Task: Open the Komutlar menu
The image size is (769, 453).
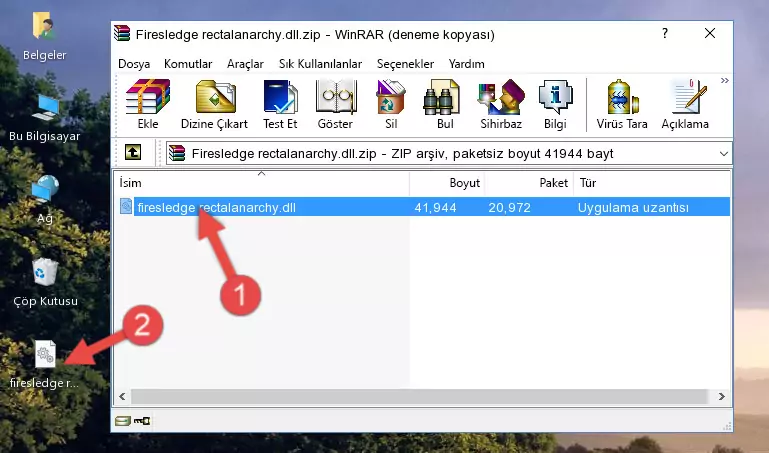Action: pos(188,64)
